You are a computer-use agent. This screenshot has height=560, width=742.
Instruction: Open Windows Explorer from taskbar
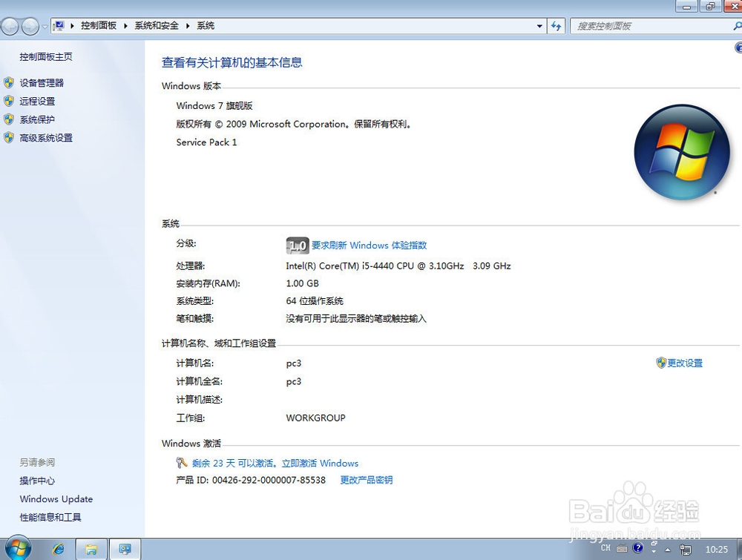91,549
